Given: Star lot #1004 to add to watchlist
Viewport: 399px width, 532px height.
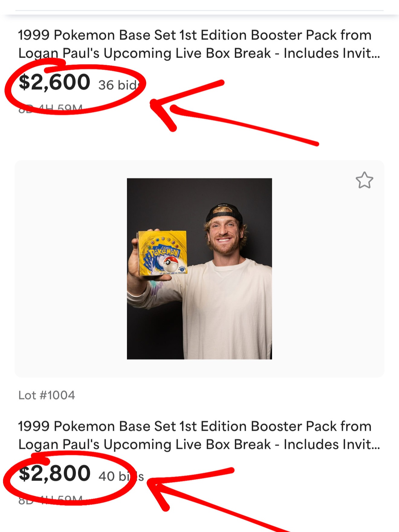Looking at the screenshot, I should pos(364,180).
